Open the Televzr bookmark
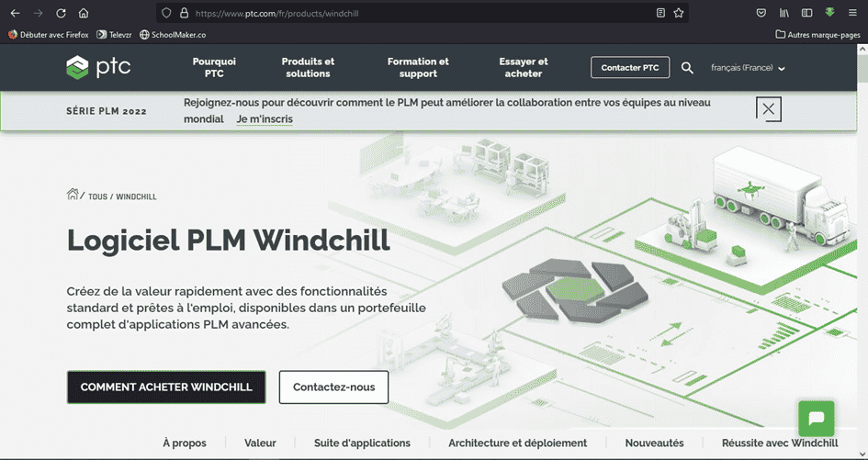 tap(114, 34)
